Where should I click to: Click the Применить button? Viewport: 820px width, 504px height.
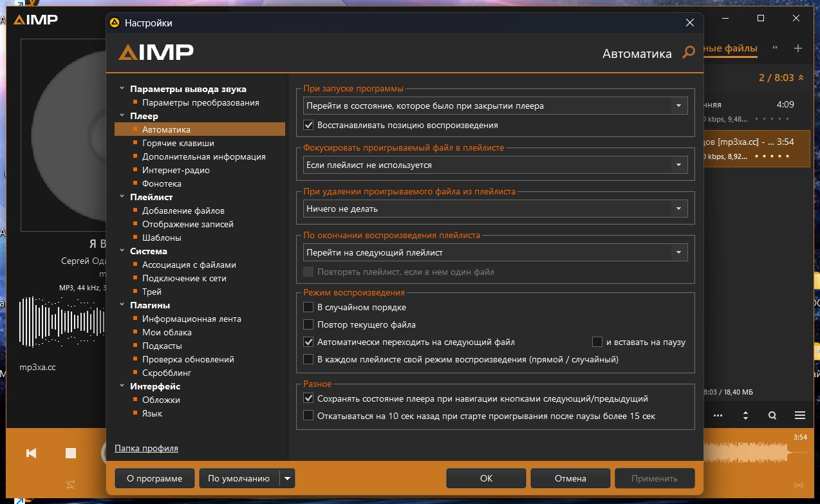655,478
